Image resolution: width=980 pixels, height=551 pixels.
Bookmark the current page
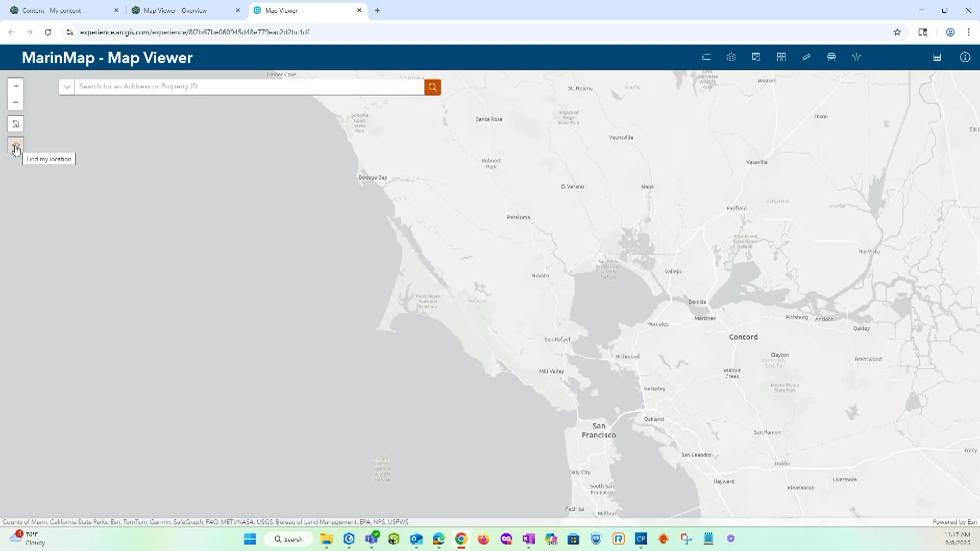897,32
